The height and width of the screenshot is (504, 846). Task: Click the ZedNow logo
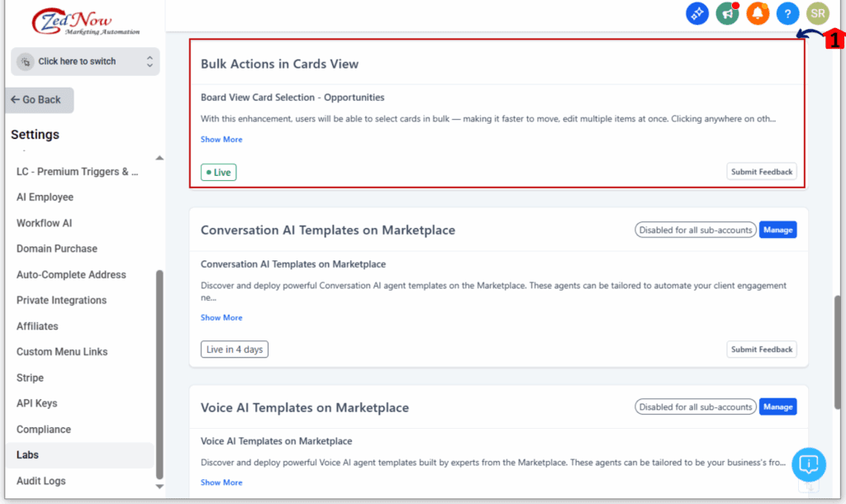tap(85, 21)
